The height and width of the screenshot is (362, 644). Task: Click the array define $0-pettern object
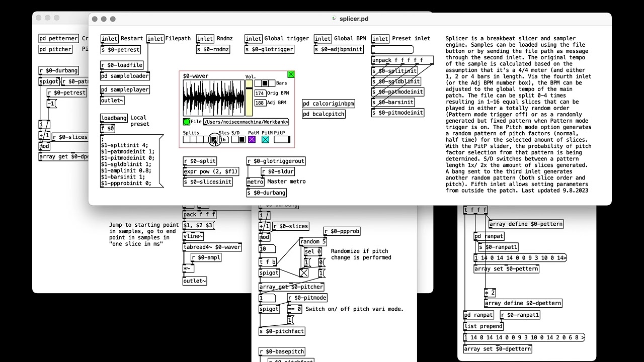(x=526, y=224)
